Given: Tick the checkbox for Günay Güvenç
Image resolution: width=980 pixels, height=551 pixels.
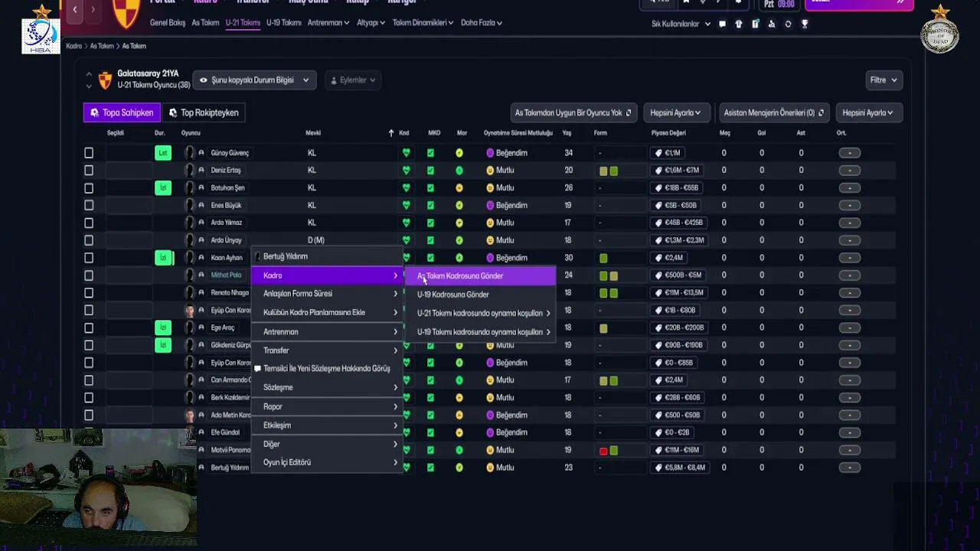Looking at the screenshot, I should point(89,153).
